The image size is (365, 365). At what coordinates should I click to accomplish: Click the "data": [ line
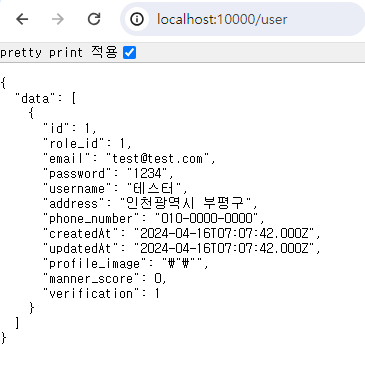point(46,99)
